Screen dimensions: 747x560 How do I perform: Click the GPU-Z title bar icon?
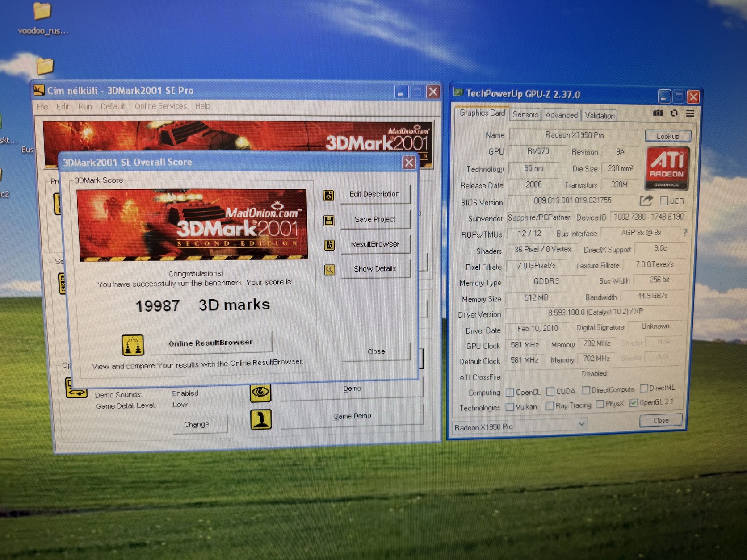(458, 92)
